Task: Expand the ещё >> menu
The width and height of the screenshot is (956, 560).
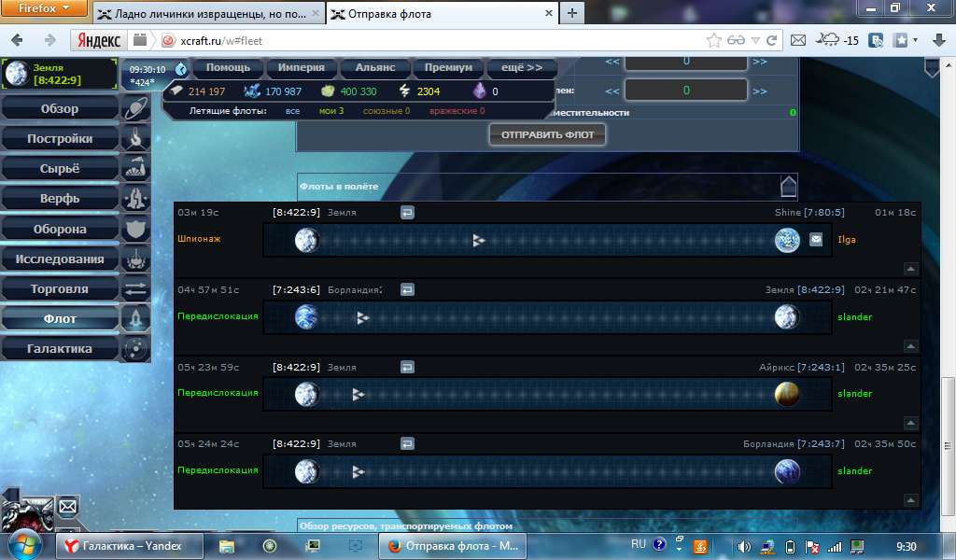Action: [521, 67]
